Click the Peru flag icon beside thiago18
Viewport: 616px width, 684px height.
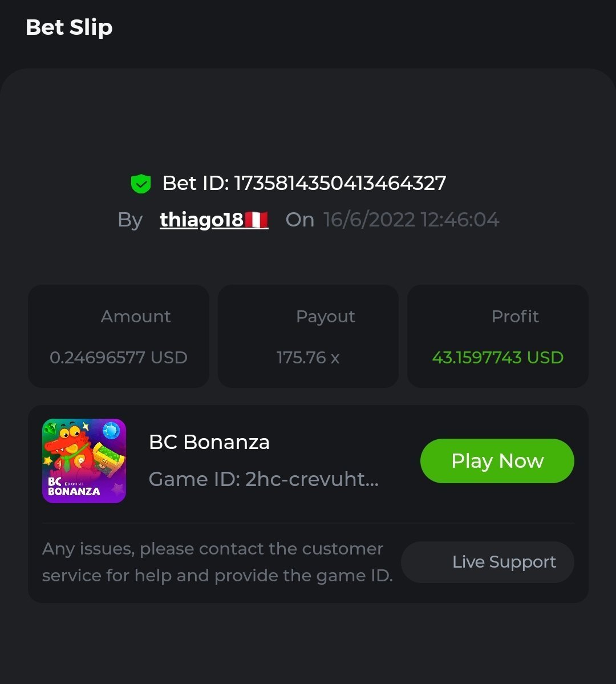pyautogui.click(x=256, y=220)
